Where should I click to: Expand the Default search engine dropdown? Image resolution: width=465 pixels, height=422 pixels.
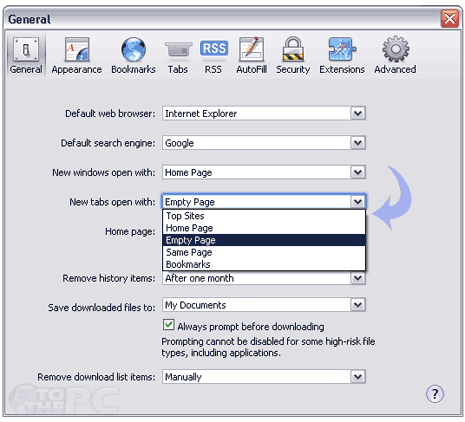(x=264, y=143)
